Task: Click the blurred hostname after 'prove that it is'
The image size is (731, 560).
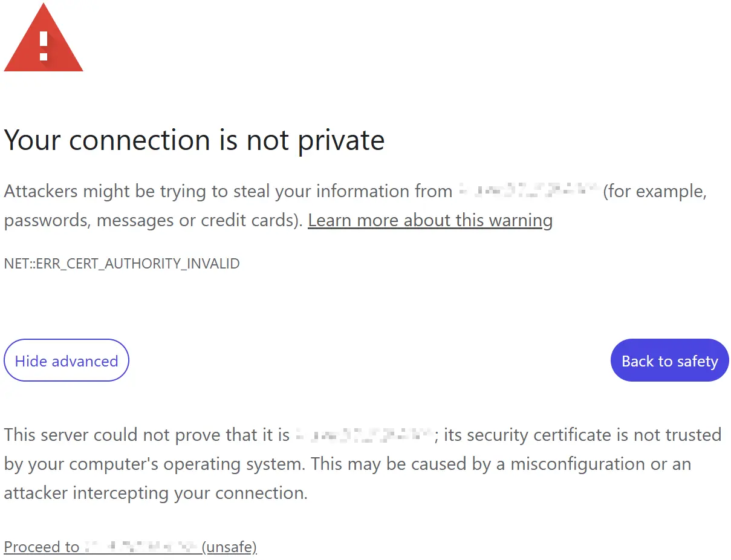Action: pos(365,435)
